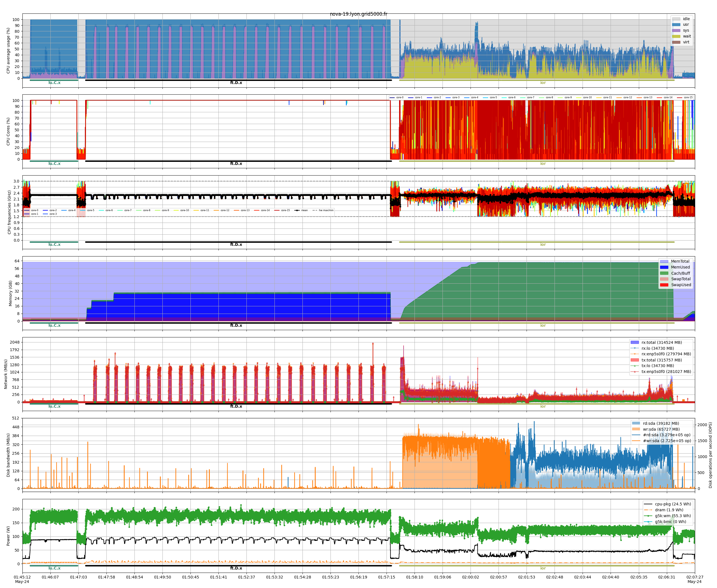This screenshot has height=588, width=717.
Task: Click the "Network (MB/s)" axis label
Action: coord(5,374)
